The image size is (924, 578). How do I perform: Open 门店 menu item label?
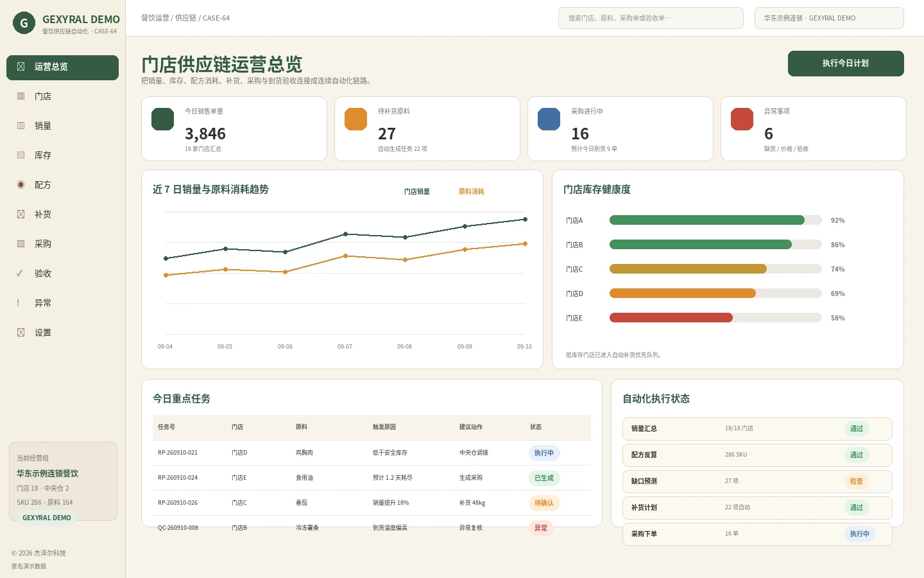pyautogui.click(x=43, y=96)
